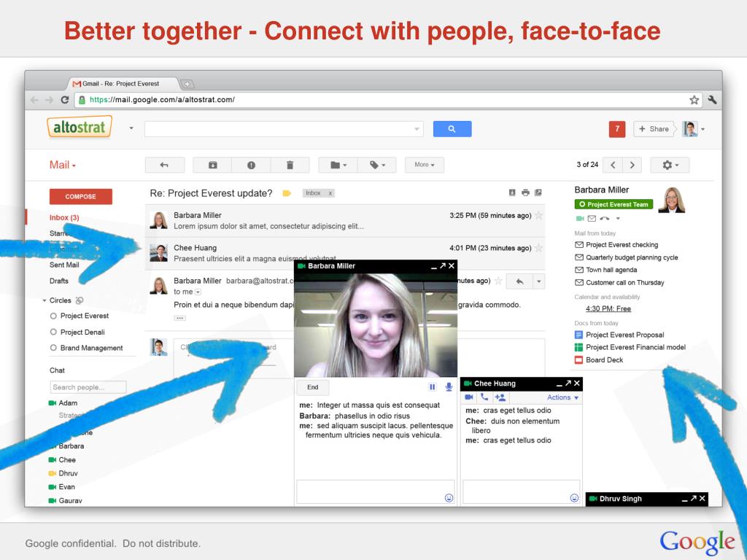
Task: Click the browser reload icon
Action: (65, 100)
